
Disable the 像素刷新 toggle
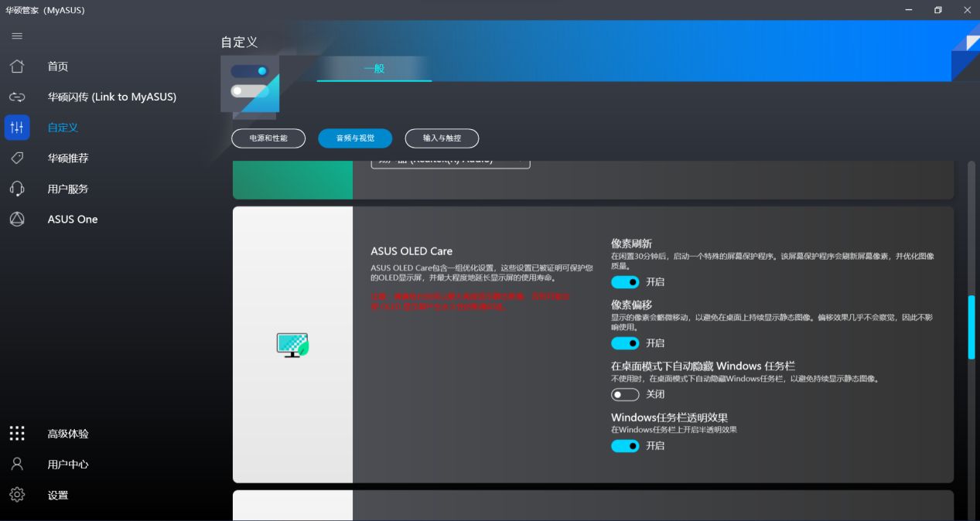click(625, 282)
